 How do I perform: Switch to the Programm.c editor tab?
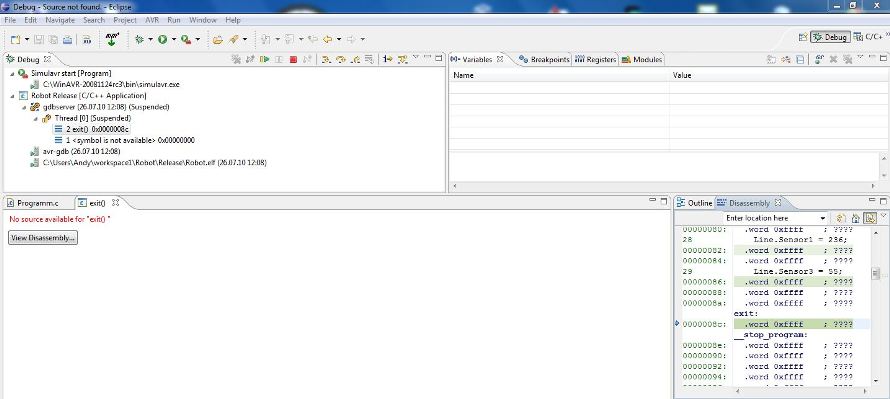pos(33,203)
